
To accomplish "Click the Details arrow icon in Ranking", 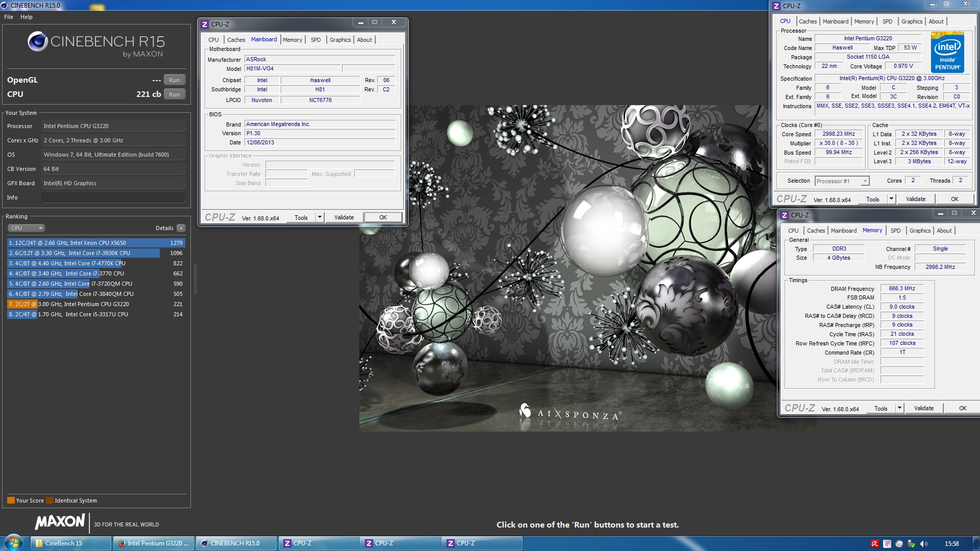I will pos(181,228).
